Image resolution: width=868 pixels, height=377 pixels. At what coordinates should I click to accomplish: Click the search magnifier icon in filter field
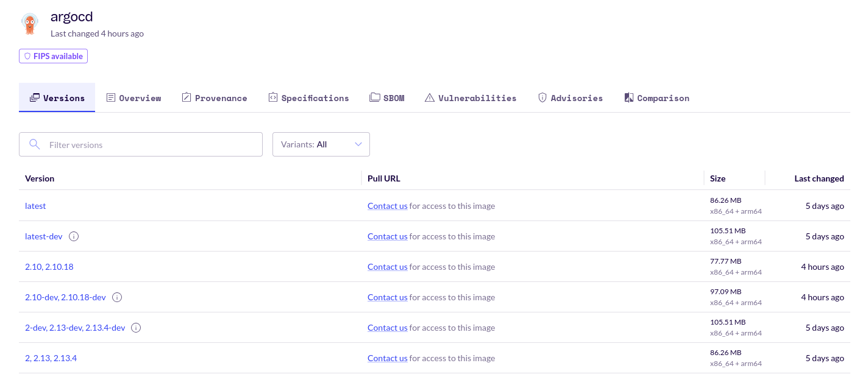click(35, 144)
